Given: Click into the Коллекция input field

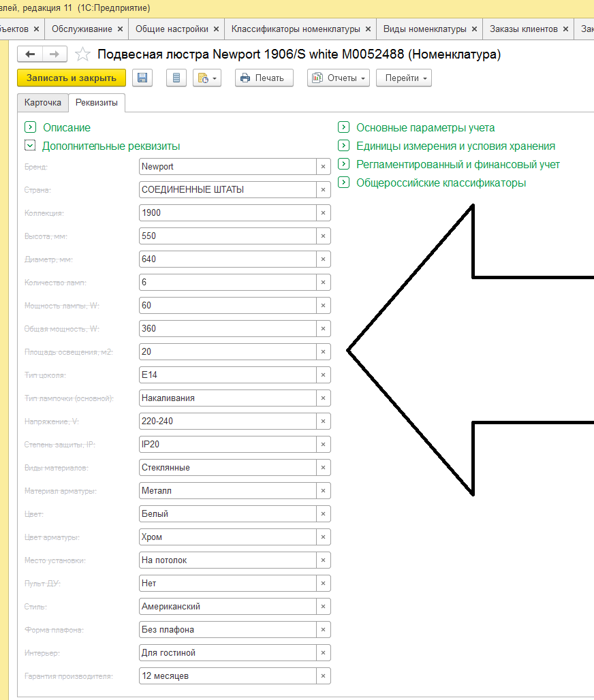Looking at the screenshot, I should (227, 213).
